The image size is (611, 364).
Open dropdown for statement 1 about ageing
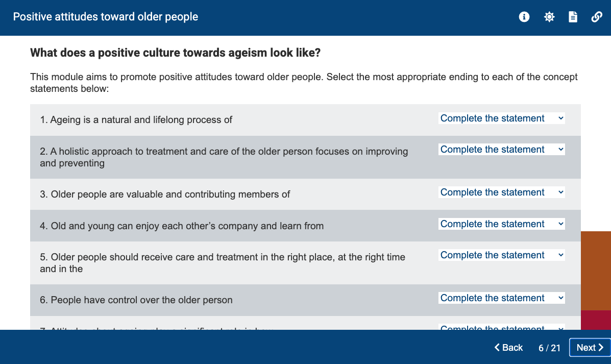[x=501, y=118]
